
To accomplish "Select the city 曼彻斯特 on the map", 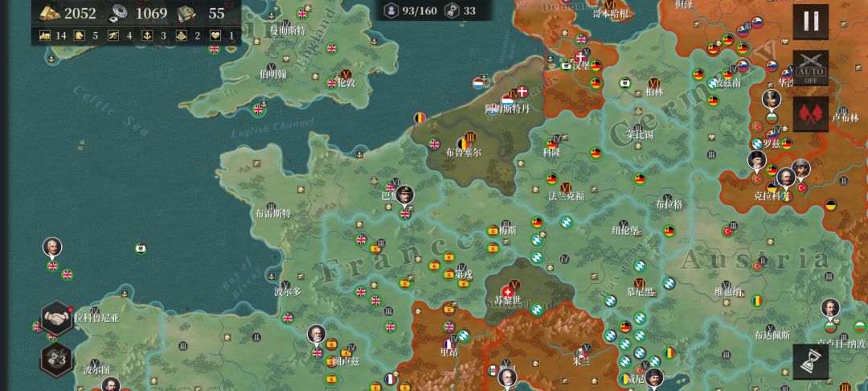I will [x=287, y=31].
